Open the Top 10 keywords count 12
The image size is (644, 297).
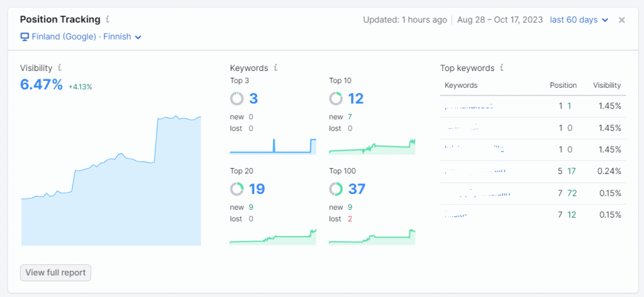(x=355, y=99)
